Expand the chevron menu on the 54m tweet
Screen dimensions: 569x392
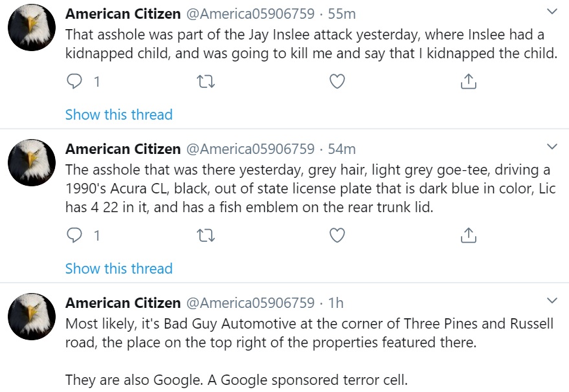coord(552,146)
